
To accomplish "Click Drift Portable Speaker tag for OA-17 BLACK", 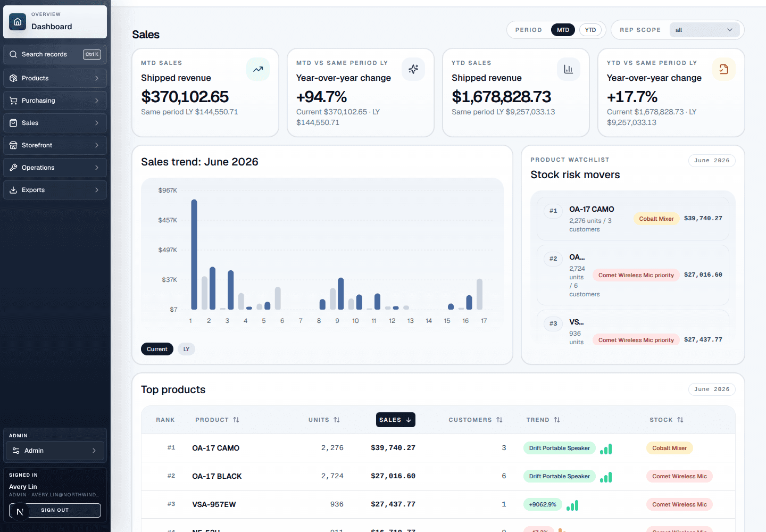I will 560,476.
